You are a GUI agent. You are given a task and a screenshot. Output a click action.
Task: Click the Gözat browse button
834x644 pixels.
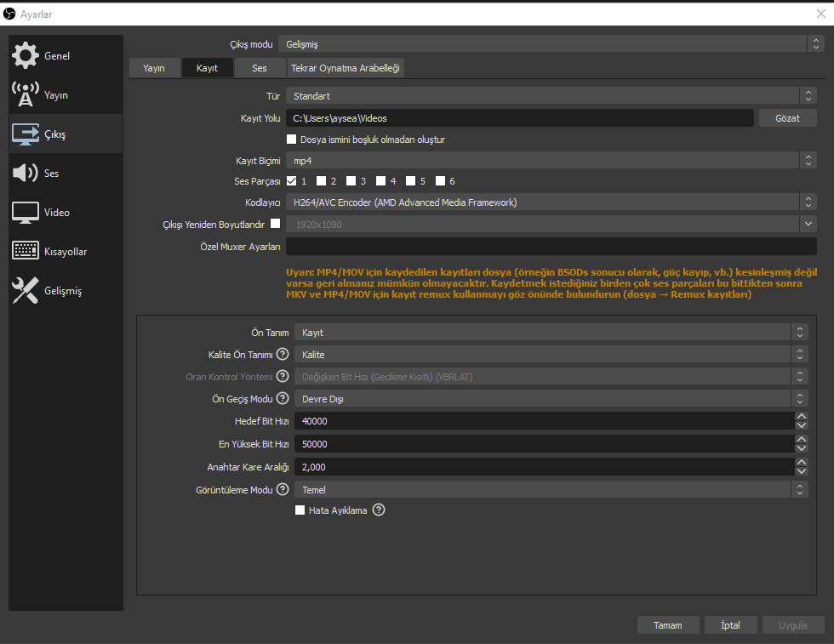(787, 118)
